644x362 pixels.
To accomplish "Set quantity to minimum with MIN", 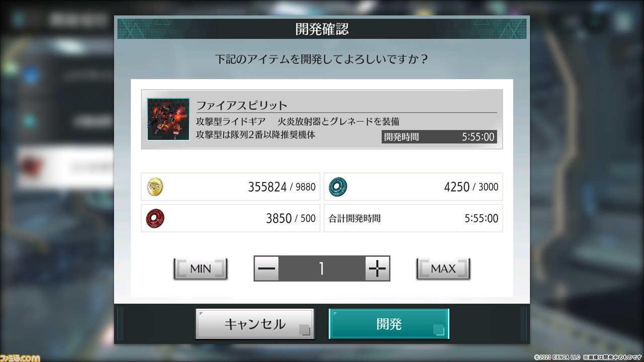I will 201,269.
